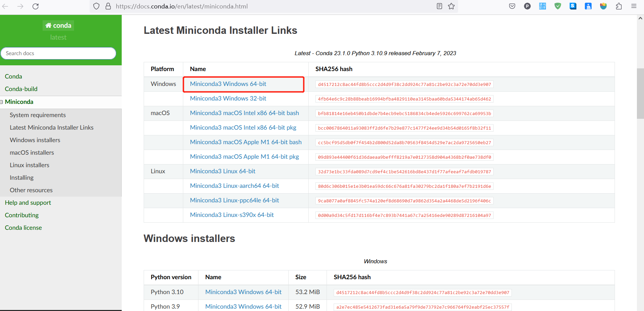Click the Windows installers heading
Image resolution: width=644 pixels, height=311 pixels.
(189, 239)
